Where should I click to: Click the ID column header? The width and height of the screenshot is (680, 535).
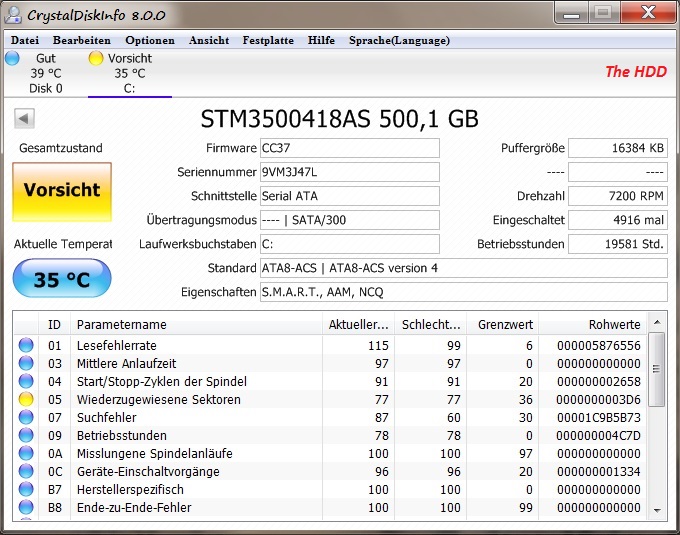54,324
